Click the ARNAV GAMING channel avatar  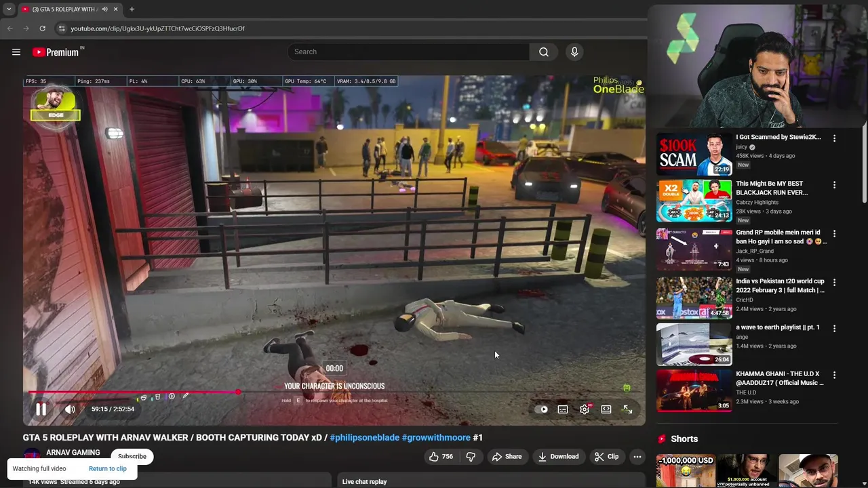[32, 457]
